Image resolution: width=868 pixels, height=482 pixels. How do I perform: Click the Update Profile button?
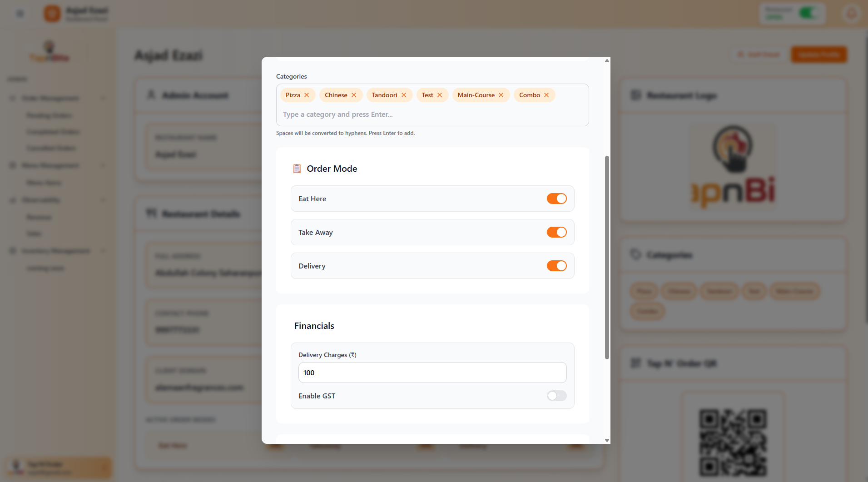(819, 54)
